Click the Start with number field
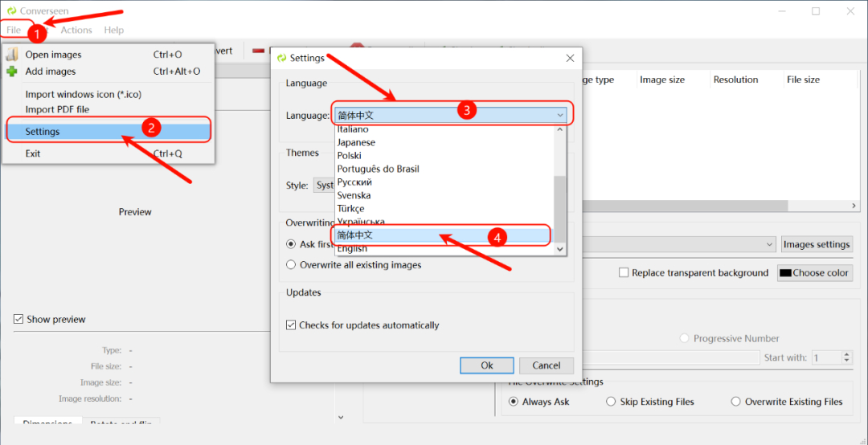This screenshot has width=868, height=445. pyautogui.click(x=826, y=357)
